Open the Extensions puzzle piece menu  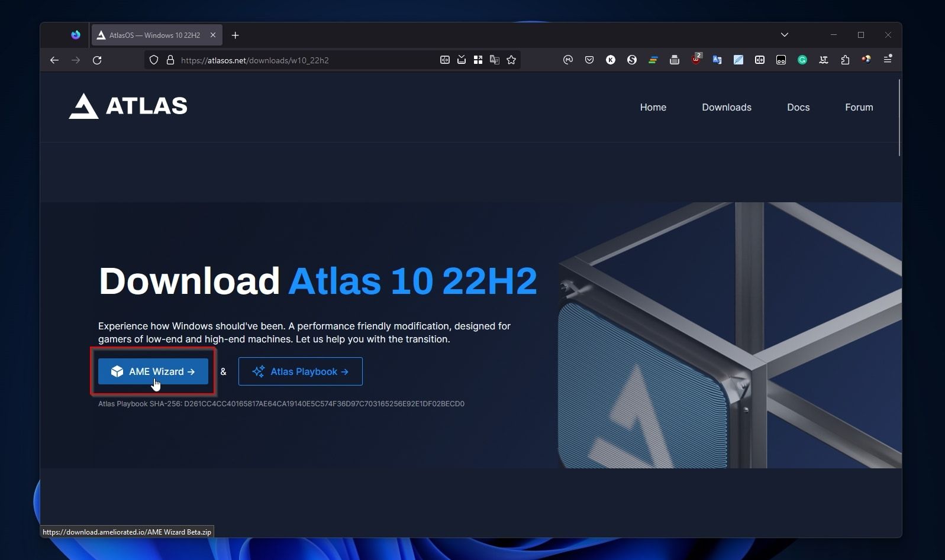pos(845,60)
